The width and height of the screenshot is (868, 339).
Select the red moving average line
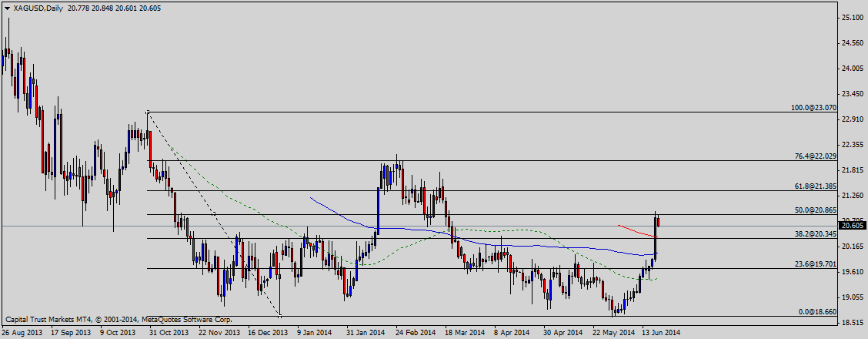pyautogui.click(x=635, y=230)
